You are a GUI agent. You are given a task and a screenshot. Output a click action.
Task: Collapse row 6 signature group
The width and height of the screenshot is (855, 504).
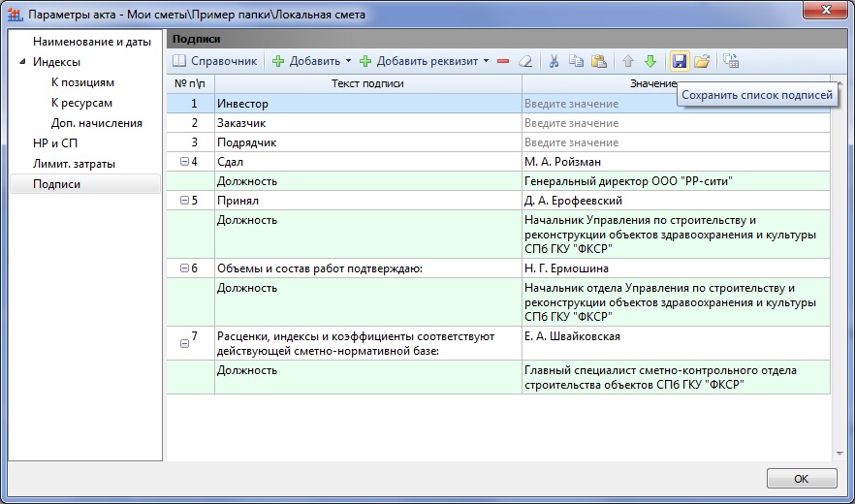pyautogui.click(x=184, y=268)
